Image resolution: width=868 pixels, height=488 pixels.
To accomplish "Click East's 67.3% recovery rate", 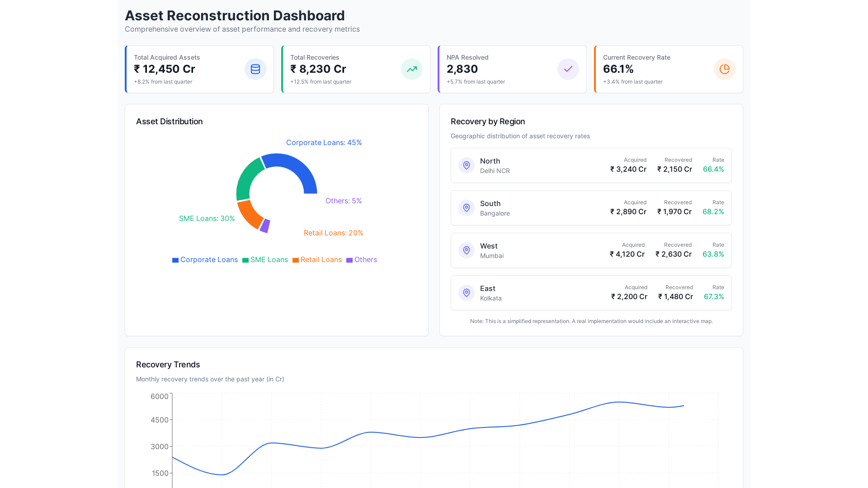I will tap(714, 297).
